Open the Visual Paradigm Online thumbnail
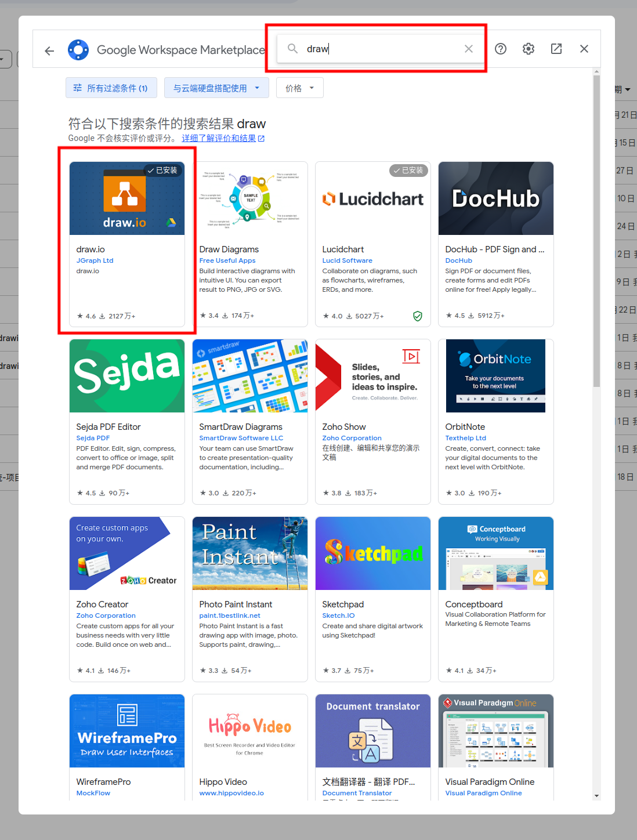The image size is (637, 840). tap(496, 731)
